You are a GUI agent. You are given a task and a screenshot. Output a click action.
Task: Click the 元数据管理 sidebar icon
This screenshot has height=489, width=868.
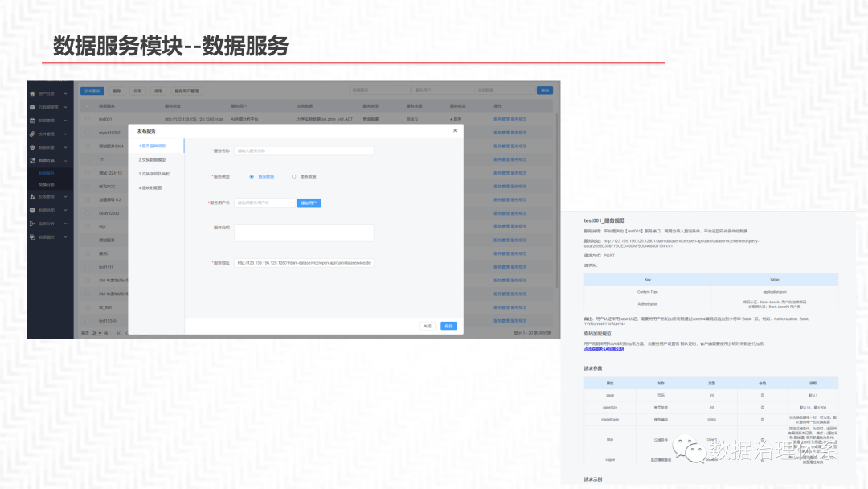pyautogui.click(x=32, y=107)
